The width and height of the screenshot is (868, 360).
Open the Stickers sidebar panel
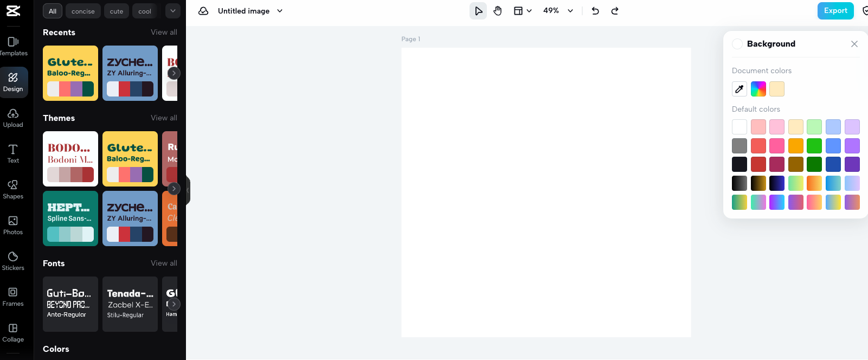[13, 261]
